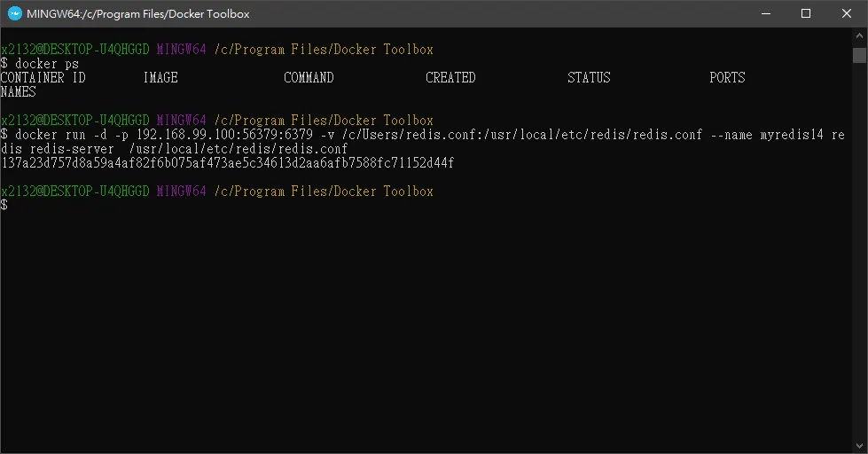This screenshot has width=868, height=454.
Task: Click the CREATED column header text
Action: click(x=450, y=77)
